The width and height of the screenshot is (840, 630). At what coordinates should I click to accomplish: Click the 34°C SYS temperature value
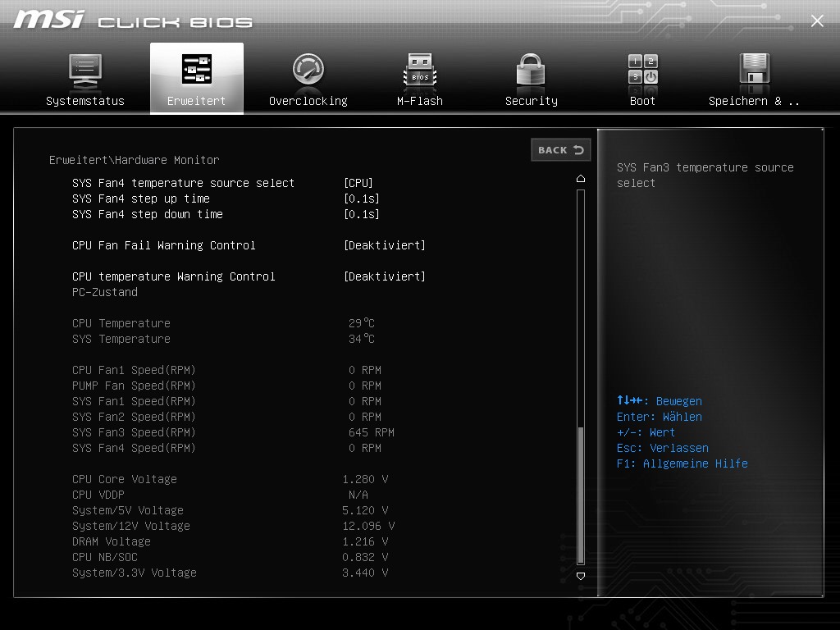pyautogui.click(x=362, y=339)
